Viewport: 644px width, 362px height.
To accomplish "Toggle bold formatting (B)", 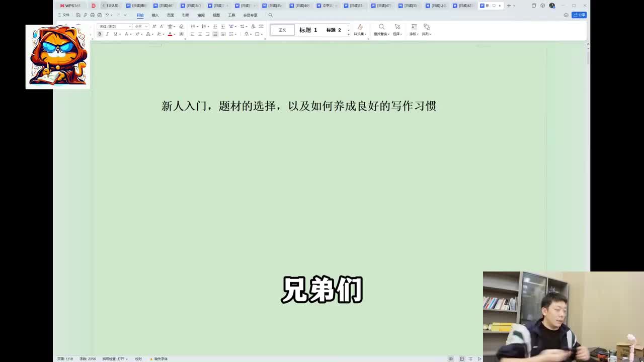I will (x=100, y=34).
